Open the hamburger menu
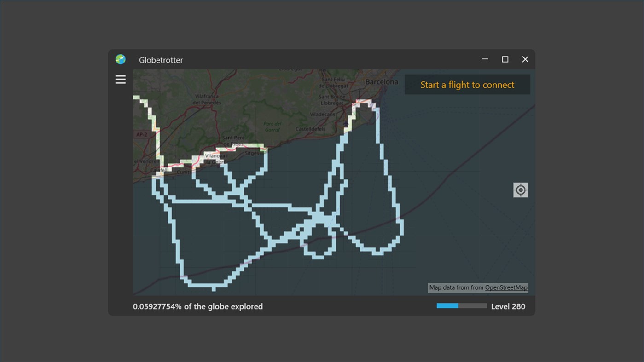Image resolution: width=644 pixels, height=362 pixels. pyautogui.click(x=121, y=80)
